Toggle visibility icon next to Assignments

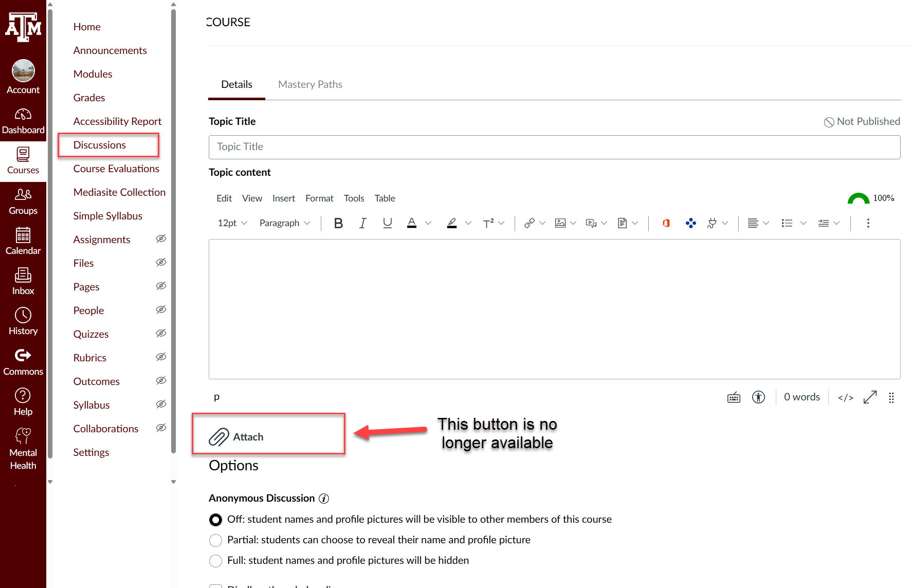[x=161, y=238]
